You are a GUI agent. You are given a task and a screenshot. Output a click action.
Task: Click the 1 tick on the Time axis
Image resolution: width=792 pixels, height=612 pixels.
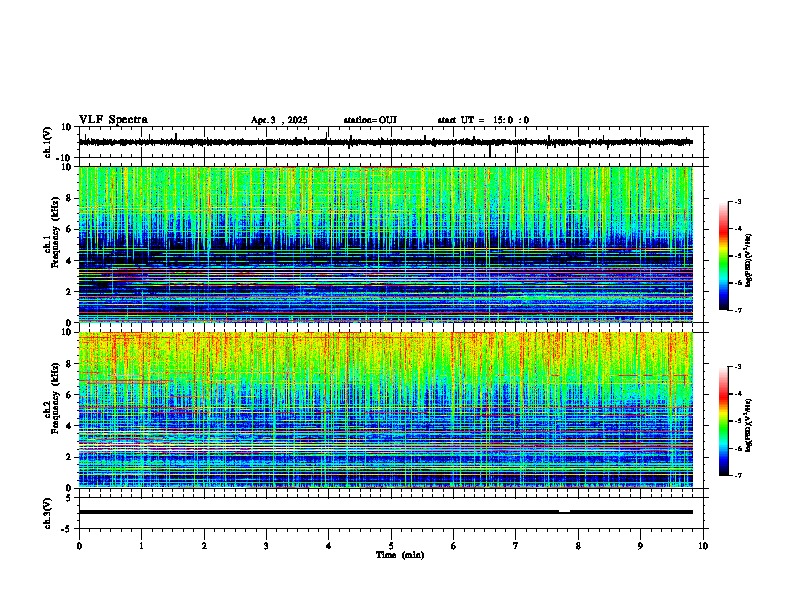coord(142,546)
